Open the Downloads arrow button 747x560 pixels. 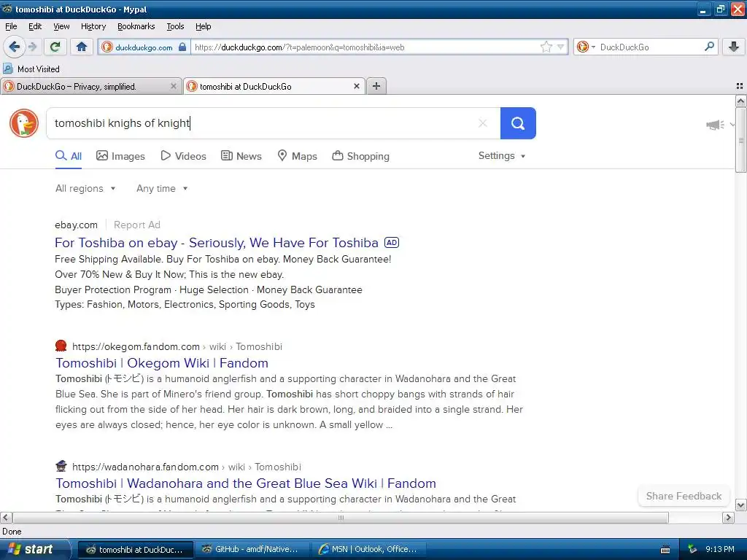tap(734, 47)
